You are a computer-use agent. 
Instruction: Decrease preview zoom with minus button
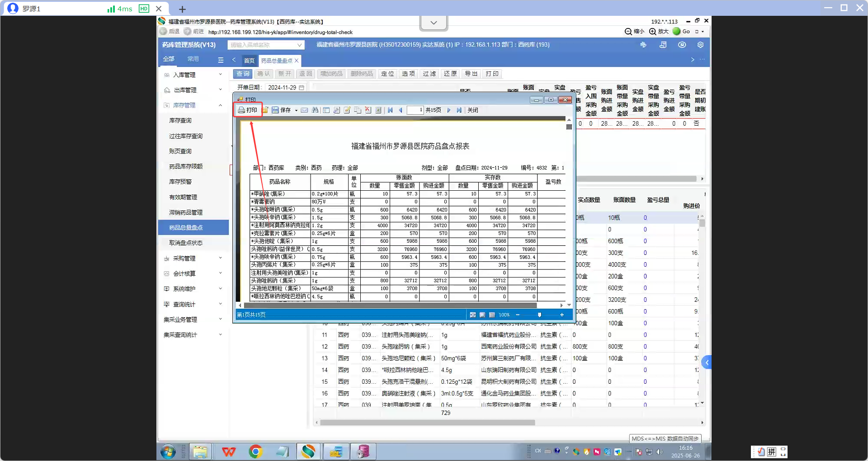pos(518,315)
